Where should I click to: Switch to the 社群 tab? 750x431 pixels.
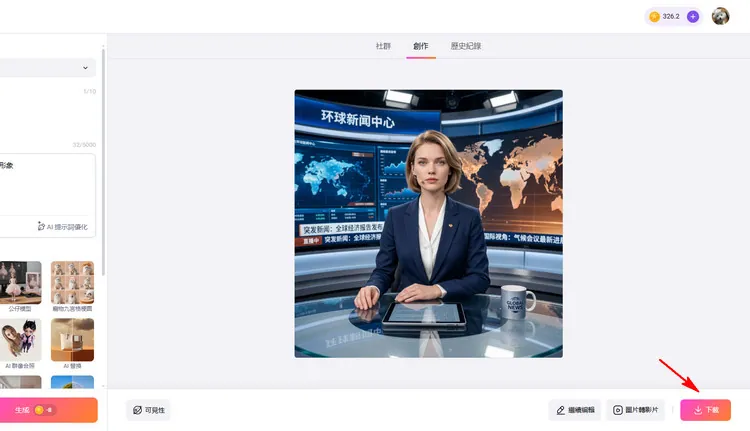point(383,46)
